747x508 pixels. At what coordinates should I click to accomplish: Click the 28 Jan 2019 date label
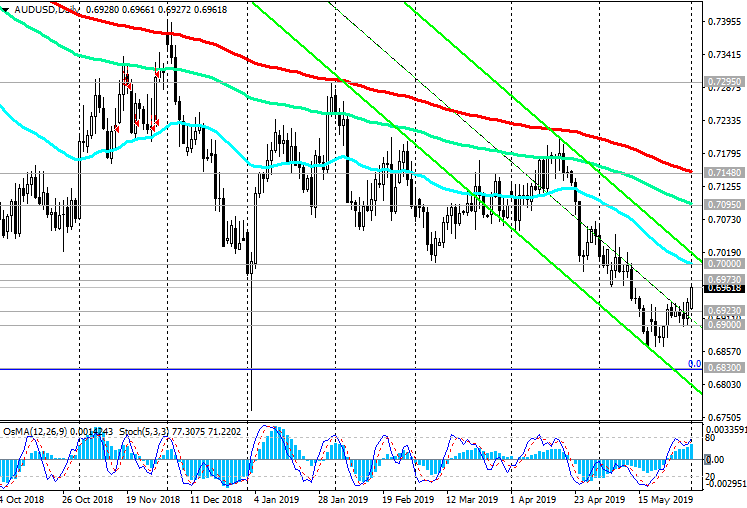[x=343, y=500]
